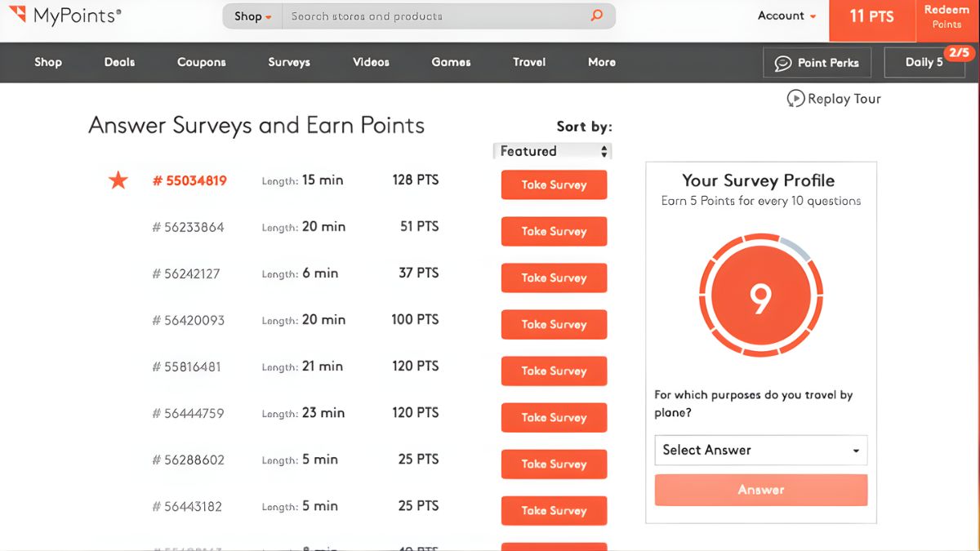Switch to the Surveys tab
The image size is (980, 551).
tap(288, 62)
